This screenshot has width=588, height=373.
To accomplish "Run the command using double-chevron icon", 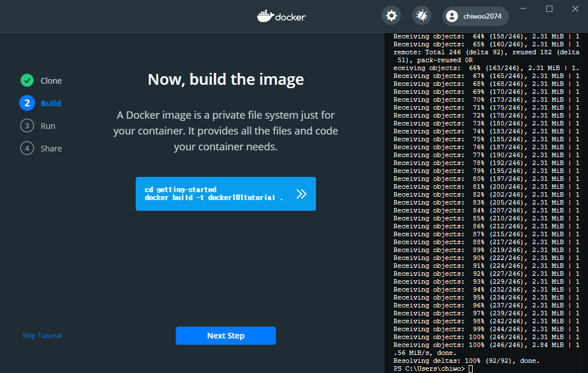I will [301, 194].
